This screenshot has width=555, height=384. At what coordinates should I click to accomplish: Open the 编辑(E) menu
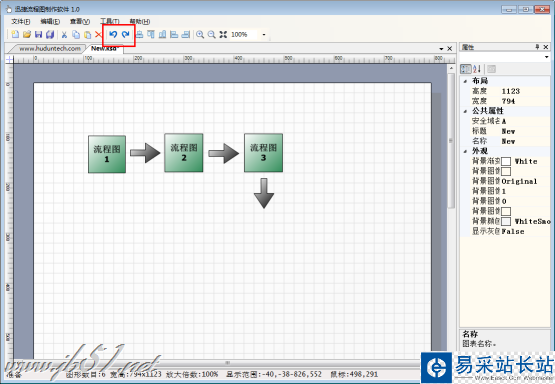(50, 22)
